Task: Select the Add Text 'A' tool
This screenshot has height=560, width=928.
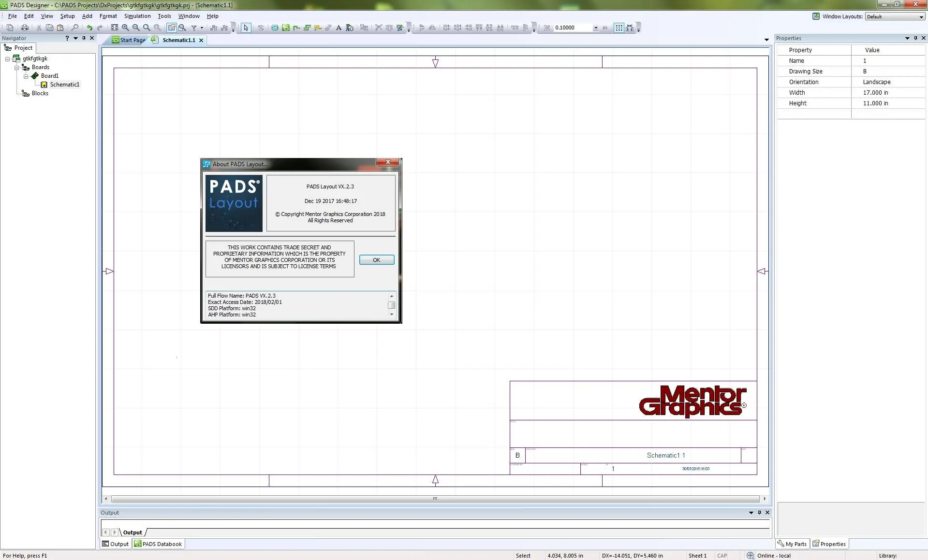Action: coord(339,28)
